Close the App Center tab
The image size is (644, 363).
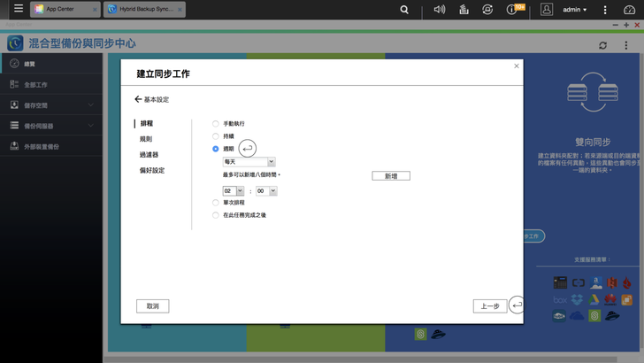coord(95,10)
